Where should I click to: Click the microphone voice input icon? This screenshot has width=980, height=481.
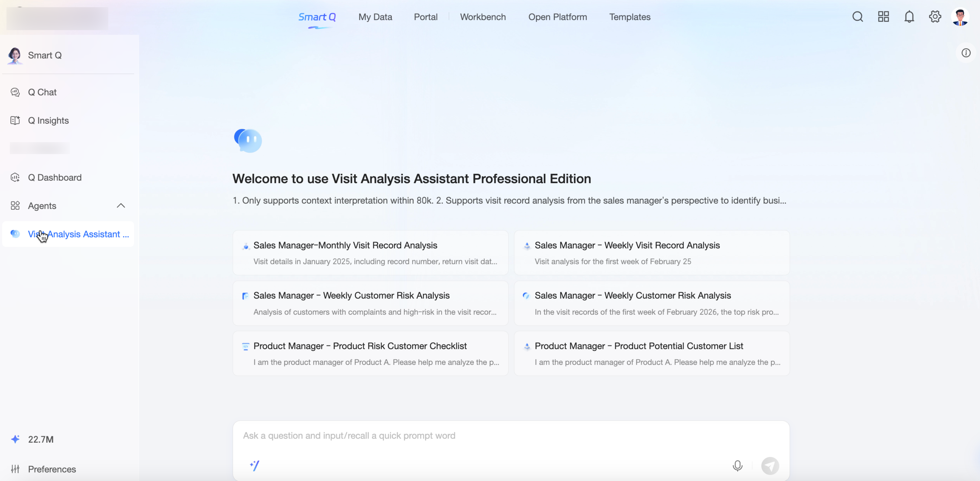click(737, 465)
